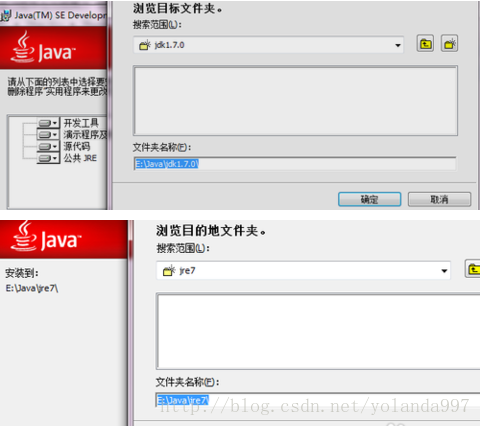Click empty folder list in jre7 dialog

[318, 331]
